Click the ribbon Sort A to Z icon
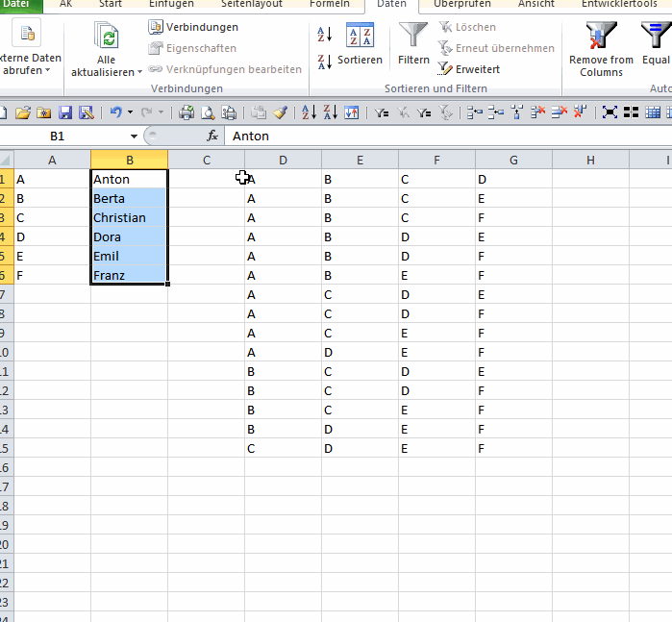 pos(324,35)
